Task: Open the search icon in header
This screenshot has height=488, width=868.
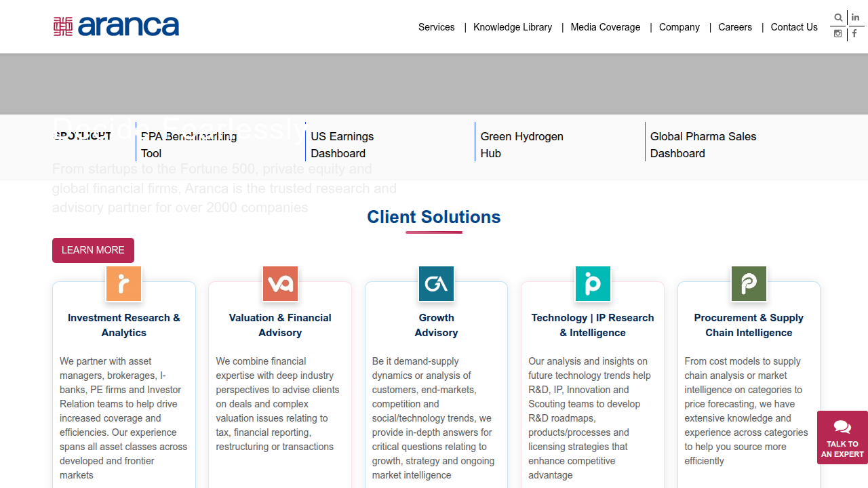Action: pos(838,18)
